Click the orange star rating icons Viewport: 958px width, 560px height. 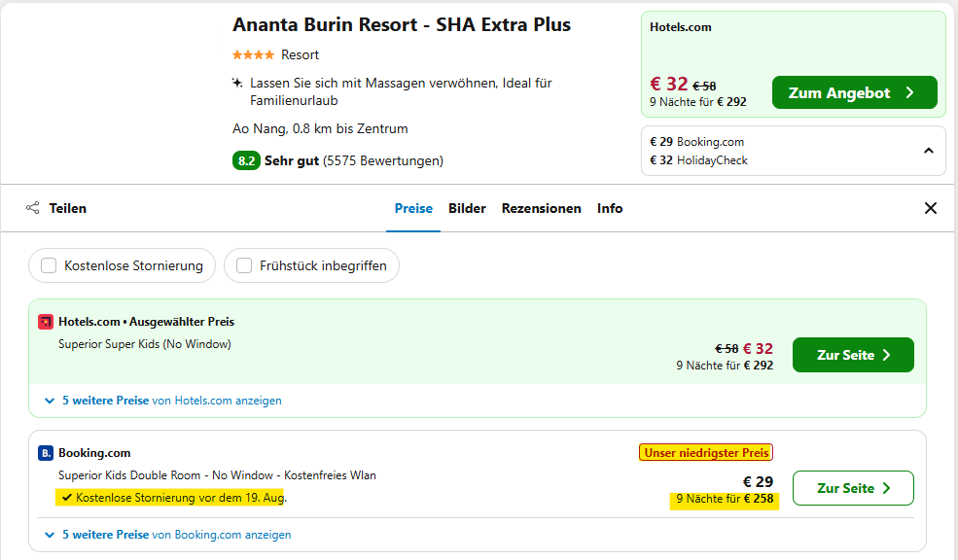point(253,55)
